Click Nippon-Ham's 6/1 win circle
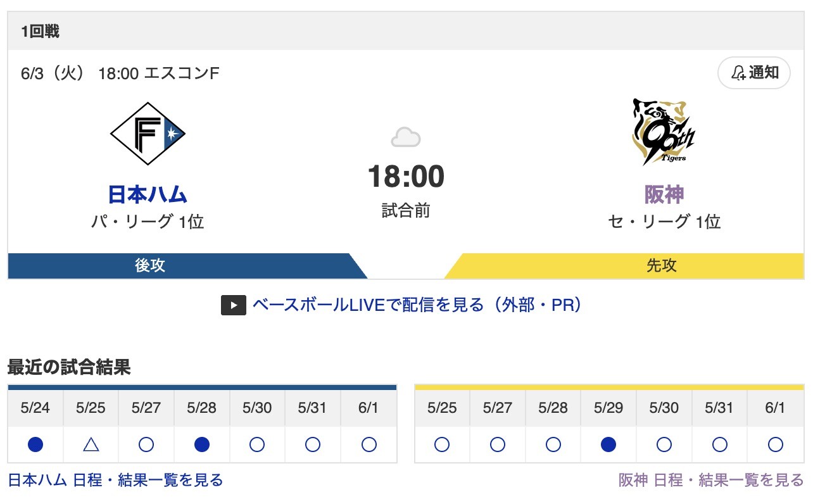Screen dimensions: 813x504 [x=369, y=445]
